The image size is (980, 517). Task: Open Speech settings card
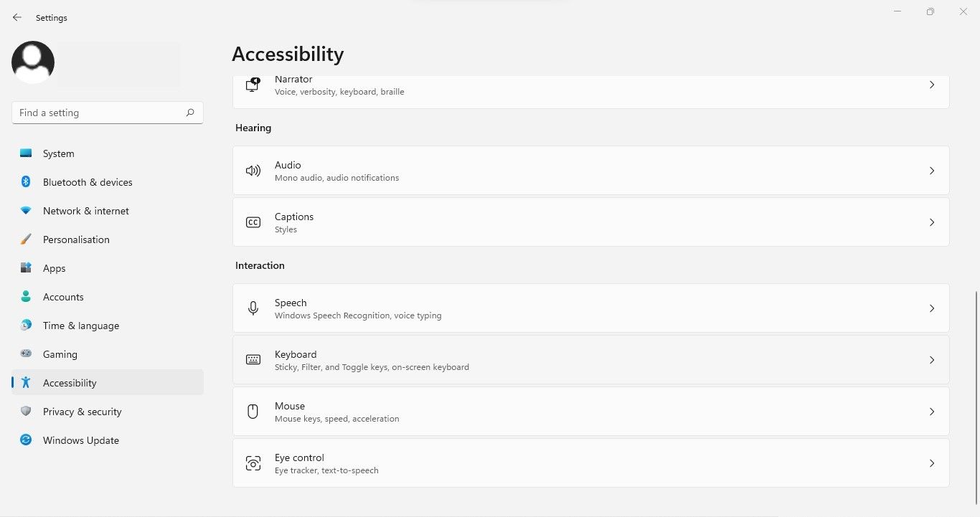pyautogui.click(x=590, y=308)
